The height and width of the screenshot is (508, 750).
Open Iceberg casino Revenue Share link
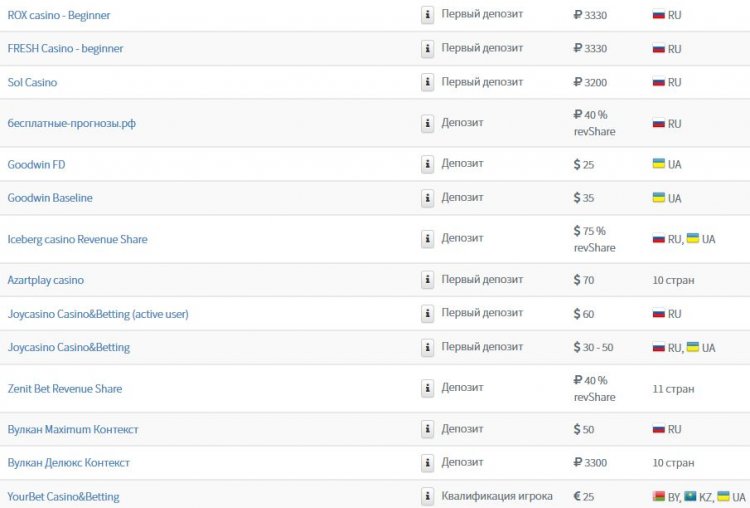click(x=77, y=239)
